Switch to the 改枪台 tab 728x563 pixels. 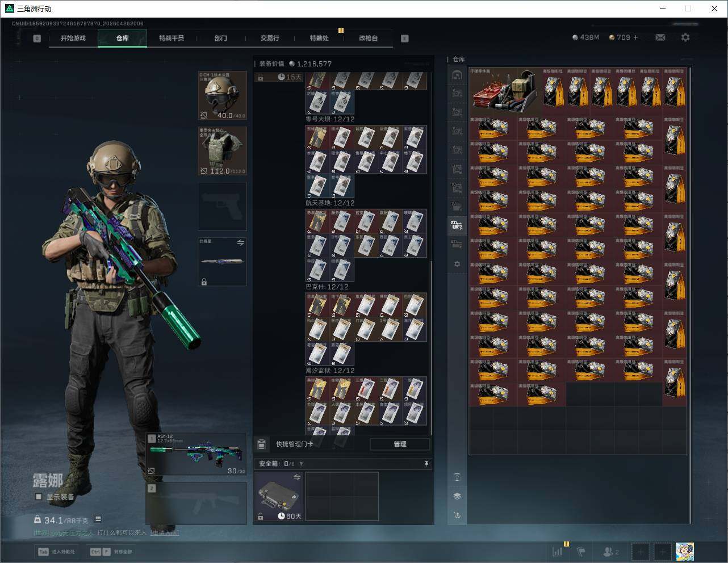pos(368,38)
